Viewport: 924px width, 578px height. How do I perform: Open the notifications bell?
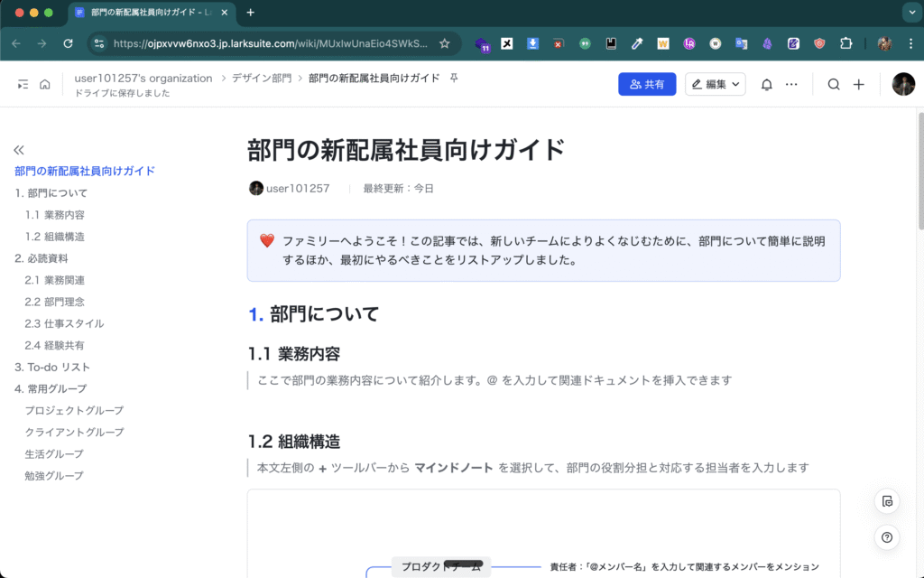tap(766, 84)
